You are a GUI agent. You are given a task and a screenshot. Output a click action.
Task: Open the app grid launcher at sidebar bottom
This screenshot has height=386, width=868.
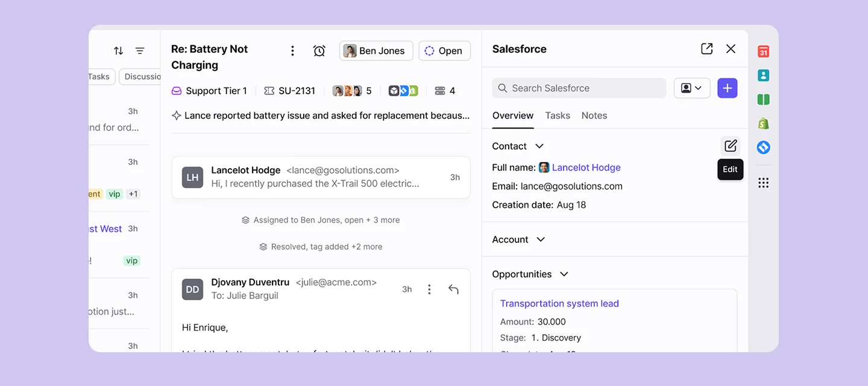coord(763,182)
